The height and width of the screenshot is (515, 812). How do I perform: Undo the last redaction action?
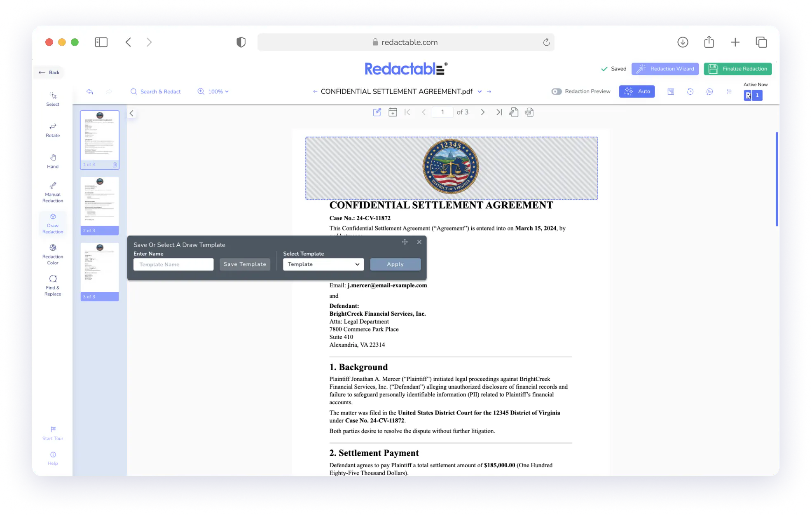pyautogui.click(x=90, y=91)
